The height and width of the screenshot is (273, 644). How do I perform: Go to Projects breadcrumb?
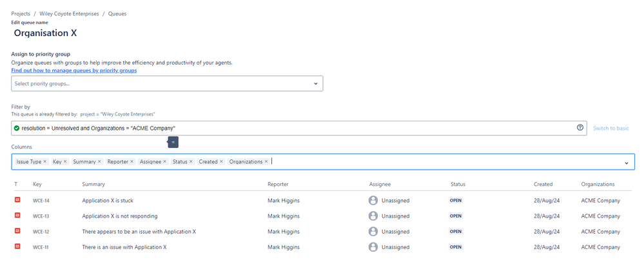(x=21, y=14)
